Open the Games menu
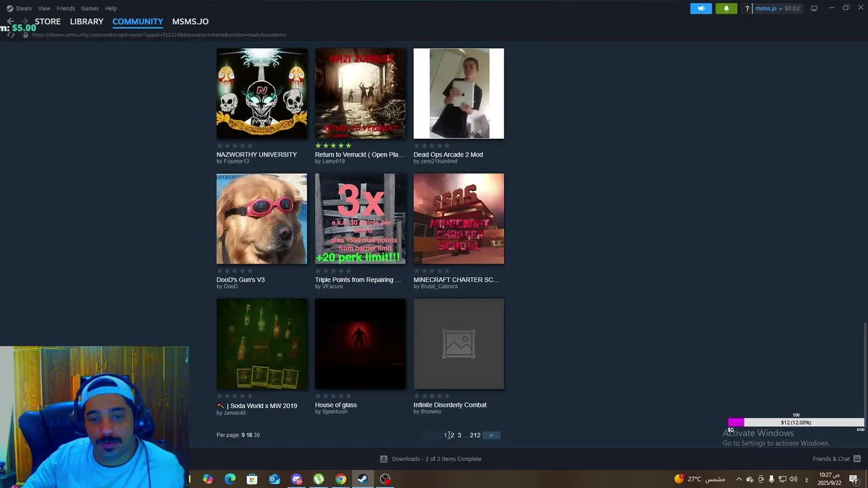The height and width of the screenshot is (488, 868). [x=90, y=8]
